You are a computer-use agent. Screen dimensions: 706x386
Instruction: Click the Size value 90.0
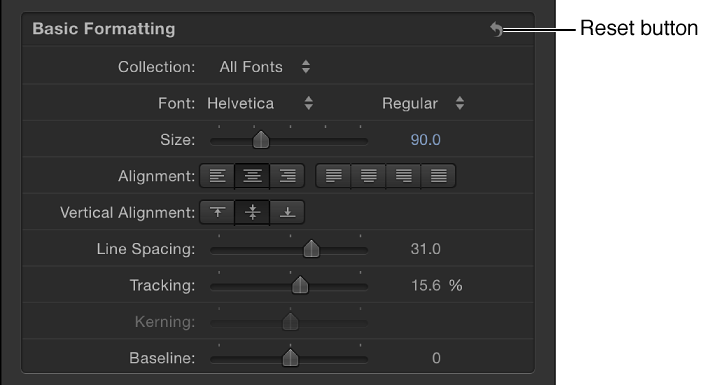tap(425, 140)
